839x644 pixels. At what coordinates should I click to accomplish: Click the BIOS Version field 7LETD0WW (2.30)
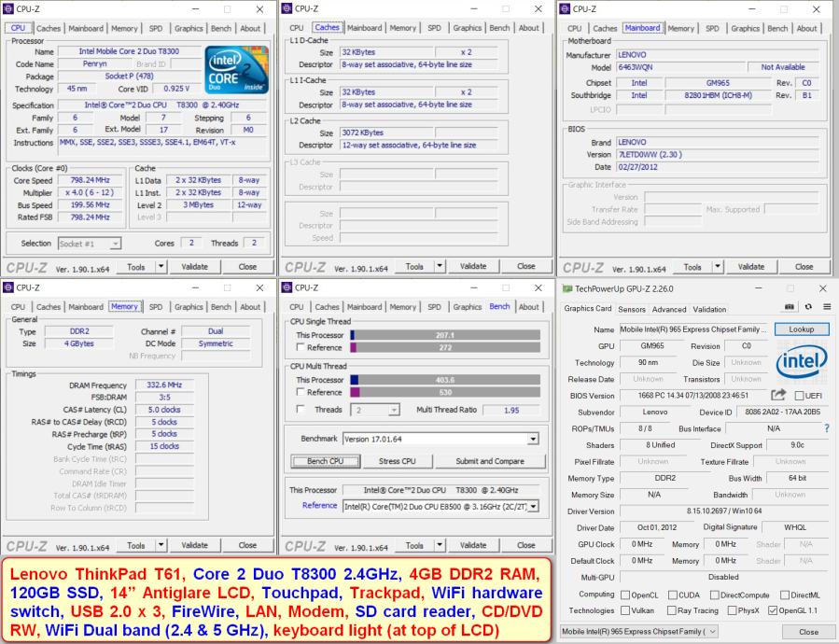point(718,155)
